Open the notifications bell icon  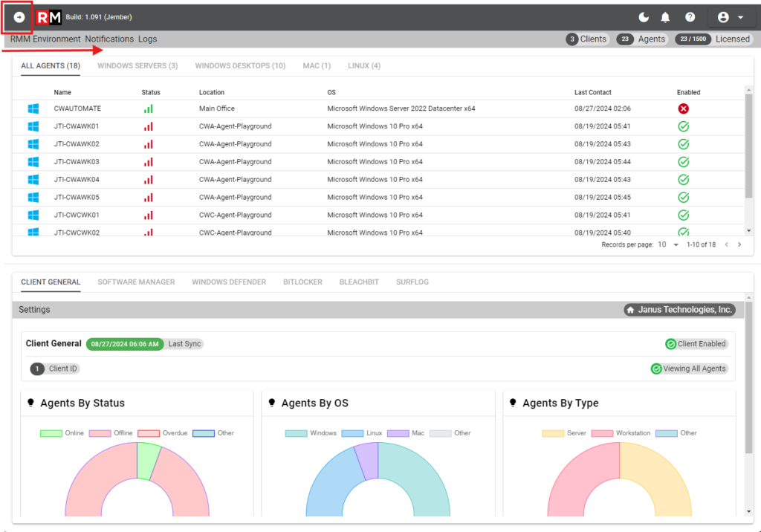click(x=665, y=18)
